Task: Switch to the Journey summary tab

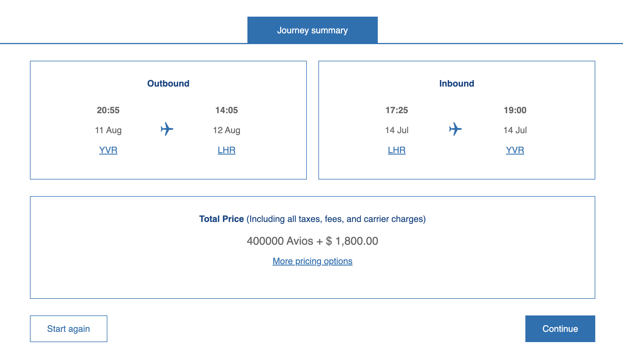Action: [x=312, y=30]
